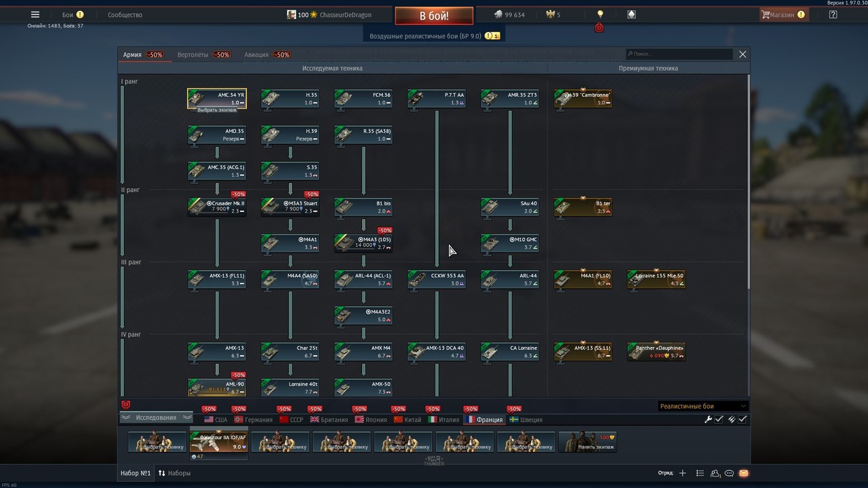
Task: Collapse the Исследования panel
Action: pos(157,418)
